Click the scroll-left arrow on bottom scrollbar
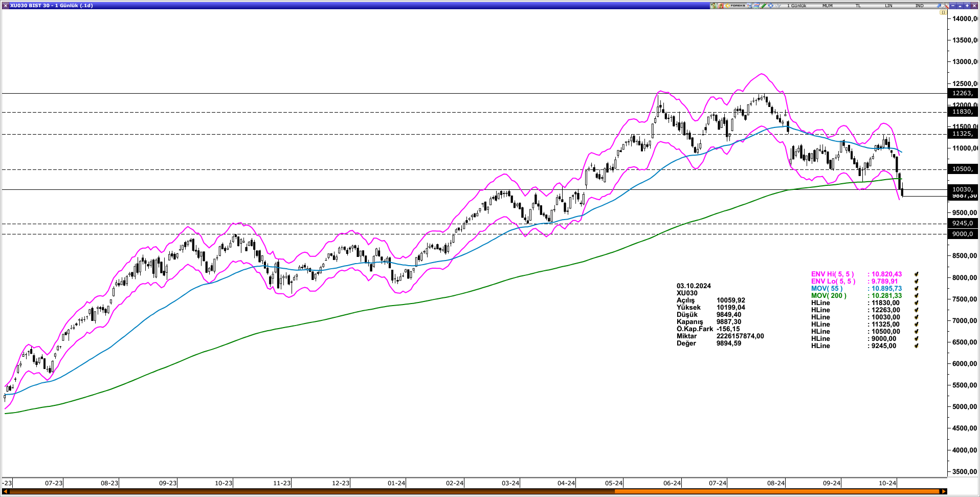The width and height of the screenshot is (980, 497). [6, 491]
